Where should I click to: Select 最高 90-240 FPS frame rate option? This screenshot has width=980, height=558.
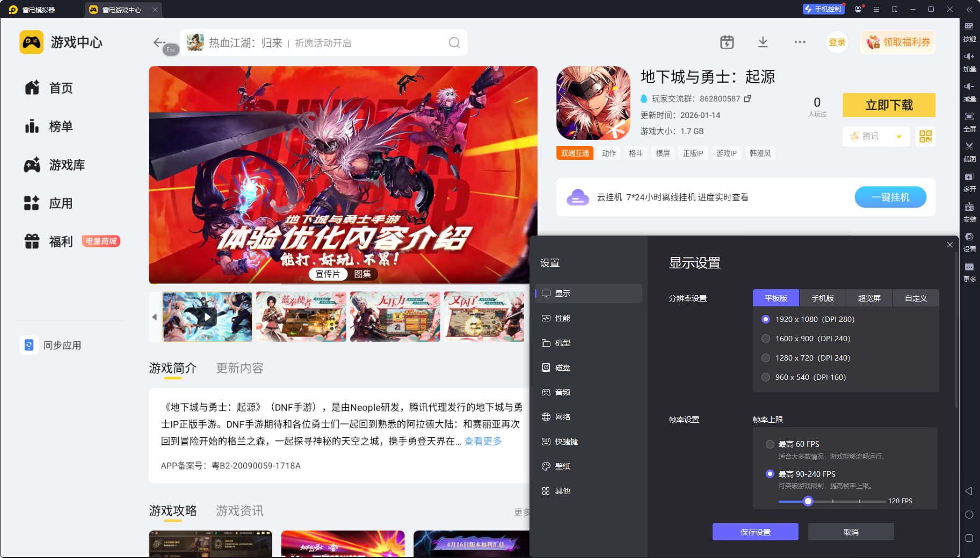pos(770,474)
